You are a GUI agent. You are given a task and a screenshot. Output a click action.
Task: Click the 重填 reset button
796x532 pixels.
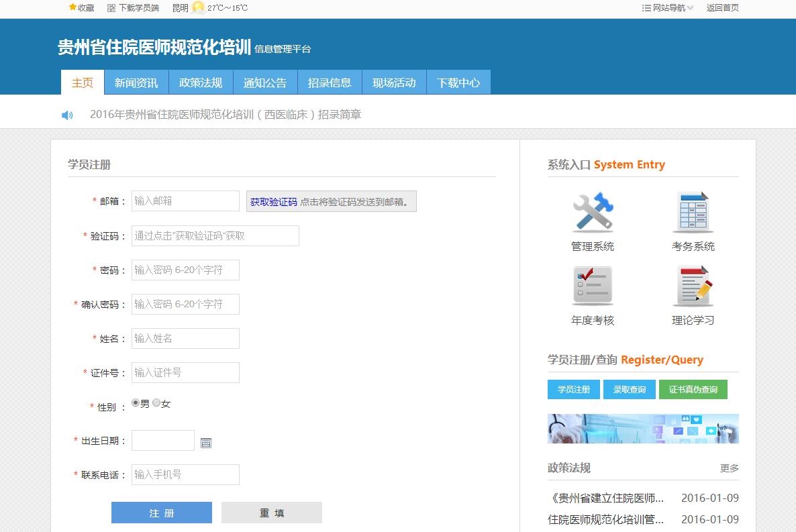click(x=272, y=513)
